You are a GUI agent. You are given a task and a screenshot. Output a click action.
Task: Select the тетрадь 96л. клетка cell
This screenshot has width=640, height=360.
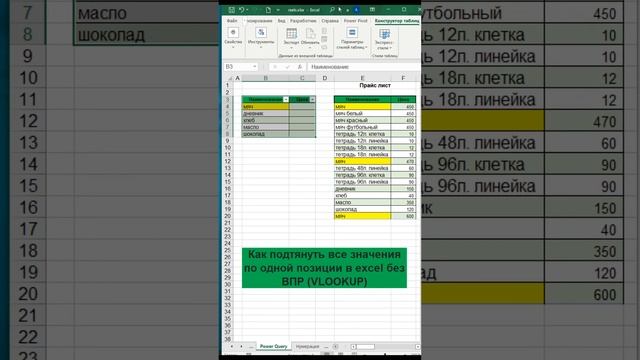tap(362, 175)
